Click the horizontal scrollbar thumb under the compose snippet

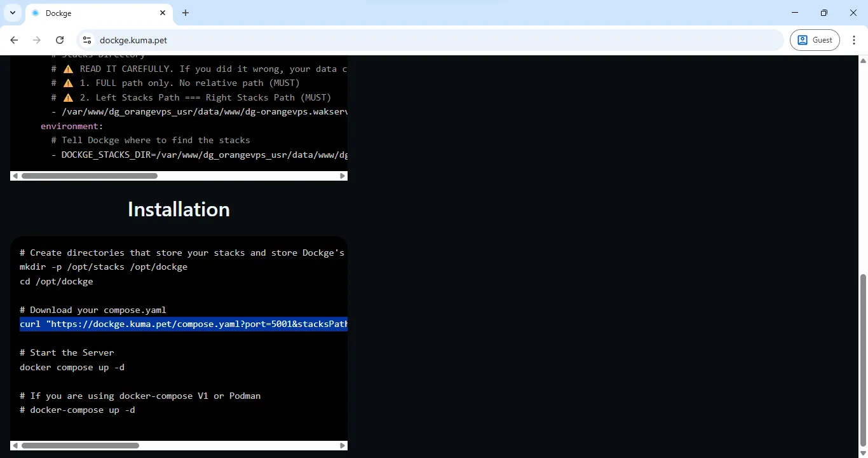coord(89,176)
